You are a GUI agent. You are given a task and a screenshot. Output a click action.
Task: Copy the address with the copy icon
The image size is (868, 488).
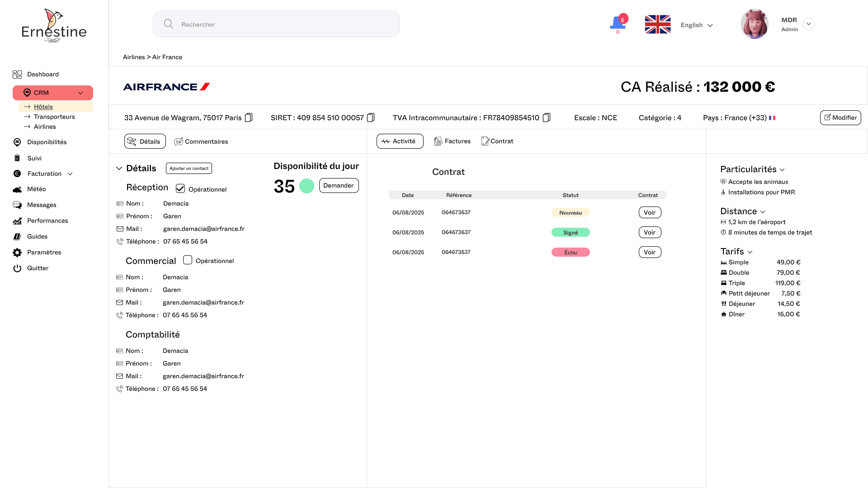tap(249, 117)
